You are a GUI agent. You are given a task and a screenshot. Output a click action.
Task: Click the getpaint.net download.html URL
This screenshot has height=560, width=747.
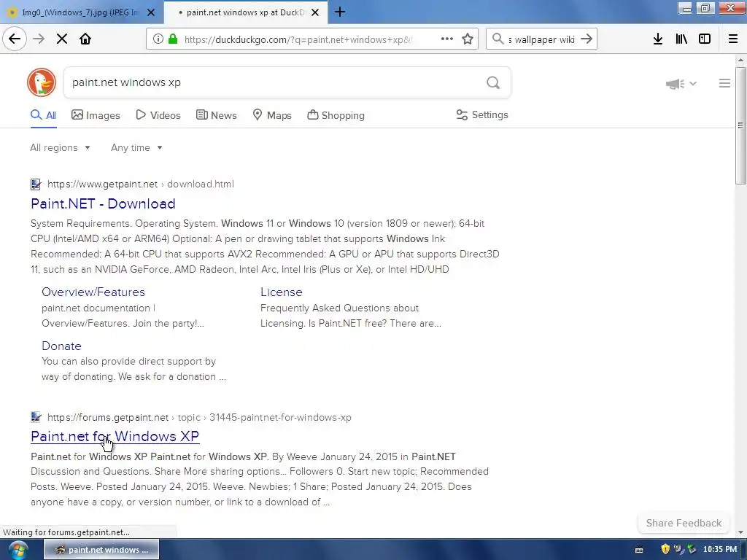[141, 184]
